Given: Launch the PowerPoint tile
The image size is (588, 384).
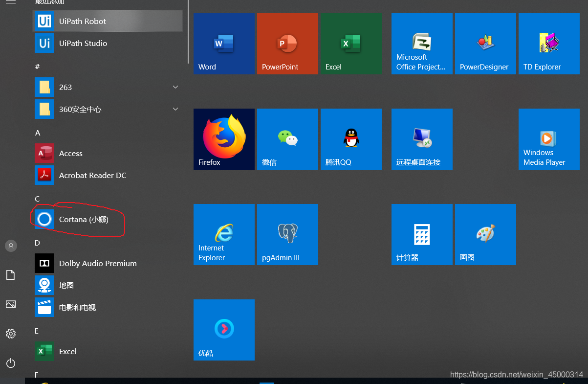Looking at the screenshot, I should coord(287,44).
